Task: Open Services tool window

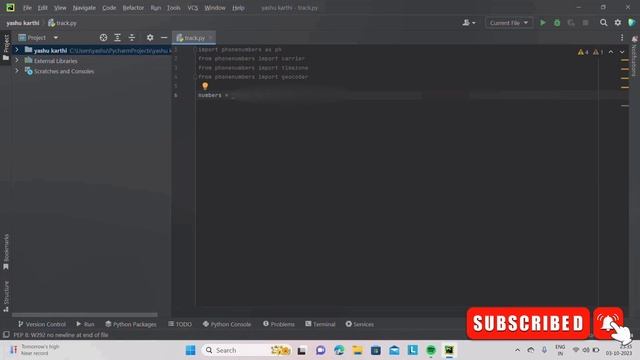Action: tap(360, 324)
